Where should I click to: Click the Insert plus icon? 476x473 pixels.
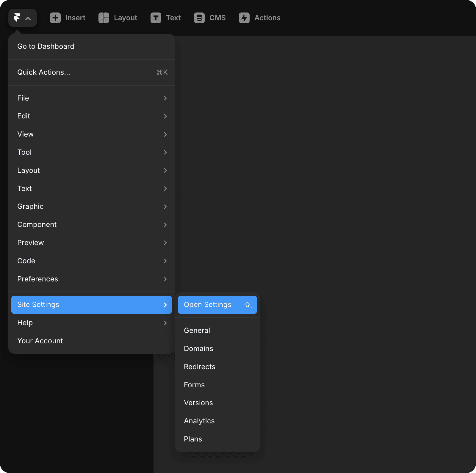pos(55,18)
